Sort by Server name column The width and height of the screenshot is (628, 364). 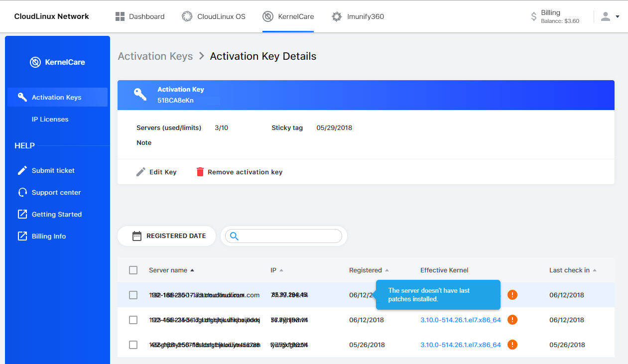[x=171, y=270]
